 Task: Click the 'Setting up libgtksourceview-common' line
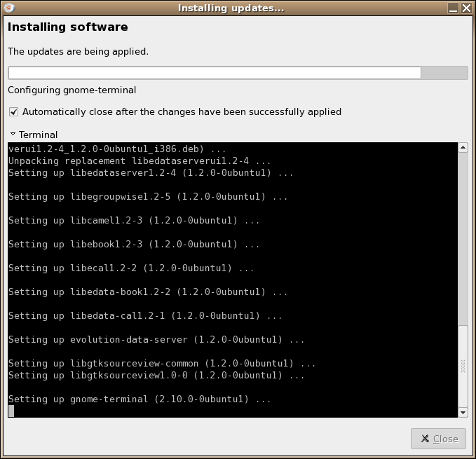pos(162,364)
